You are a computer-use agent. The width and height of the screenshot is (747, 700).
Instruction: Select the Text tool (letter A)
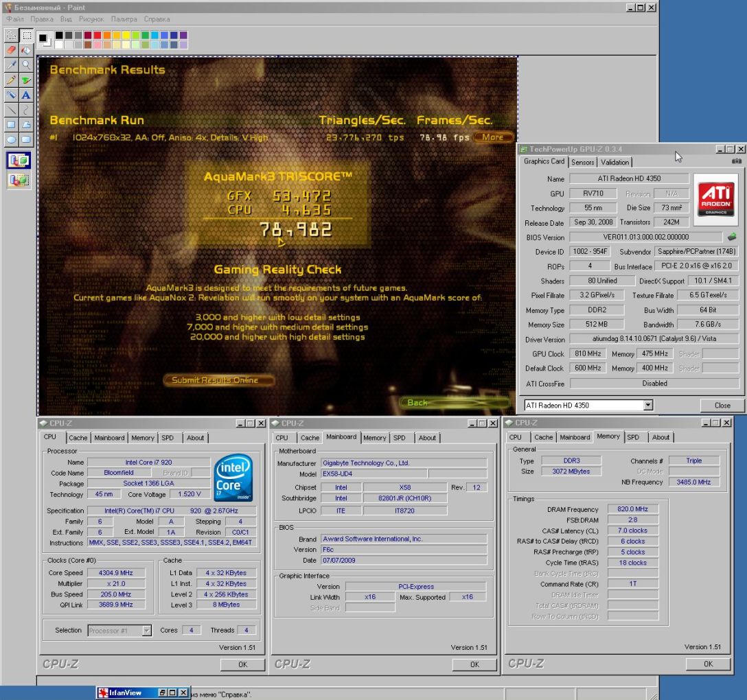coord(26,95)
